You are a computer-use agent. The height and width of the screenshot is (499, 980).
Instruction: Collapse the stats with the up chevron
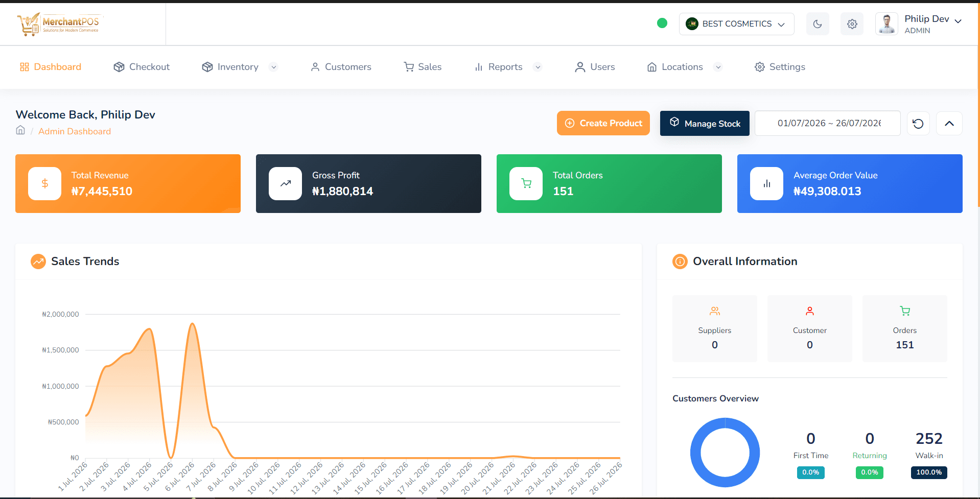click(x=949, y=124)
